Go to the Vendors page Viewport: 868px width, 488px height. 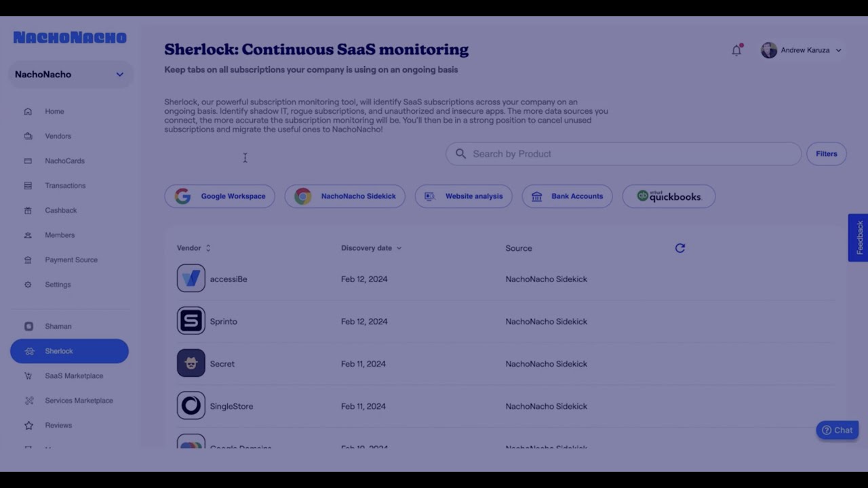(58, 136)
